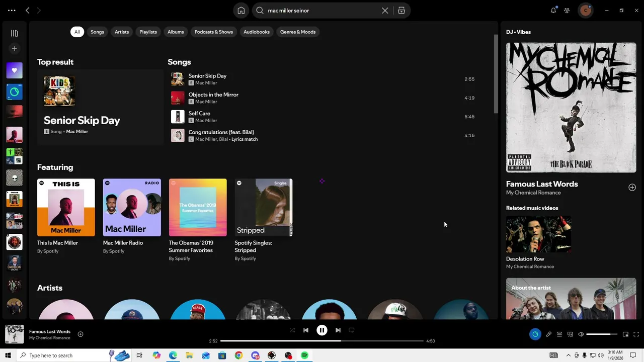Skip to previous track
This screenshot has height=362, width=644.
(x=306, y=330)
